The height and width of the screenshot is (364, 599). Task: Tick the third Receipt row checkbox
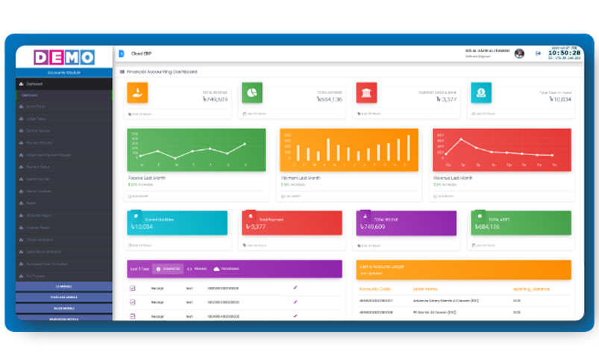coord(133,316)
